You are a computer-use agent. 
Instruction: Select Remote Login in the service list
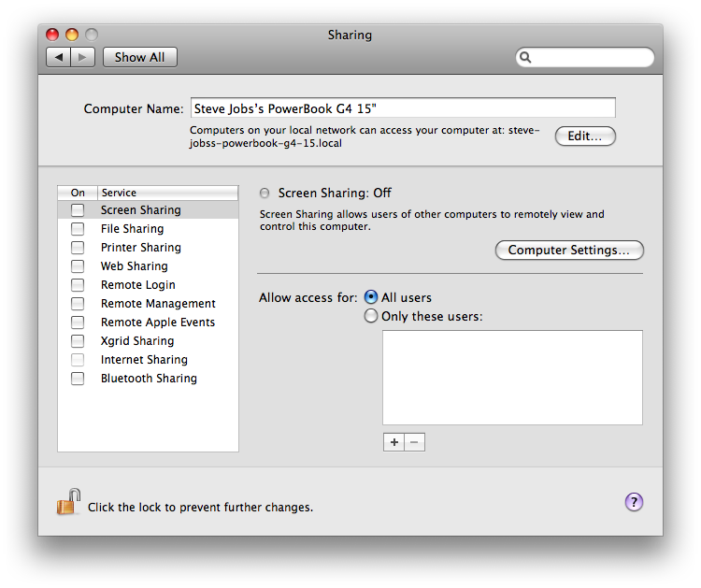tap(148, 285)
